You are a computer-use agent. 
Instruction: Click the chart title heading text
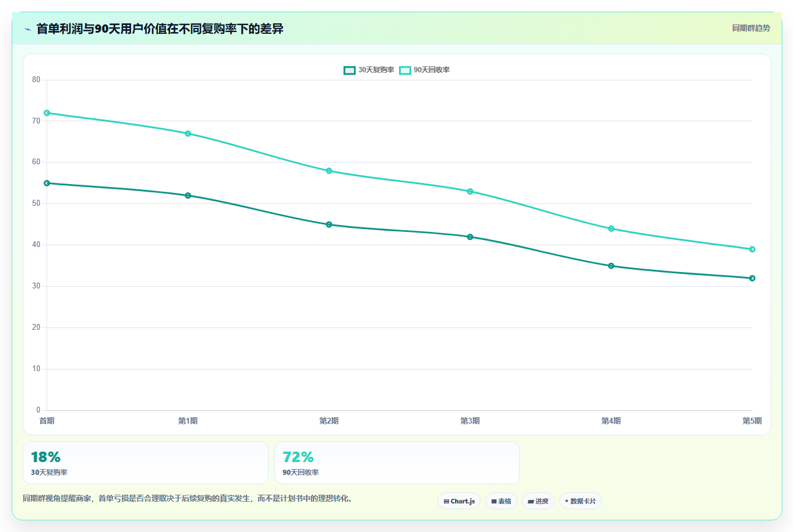click(160, 29)
